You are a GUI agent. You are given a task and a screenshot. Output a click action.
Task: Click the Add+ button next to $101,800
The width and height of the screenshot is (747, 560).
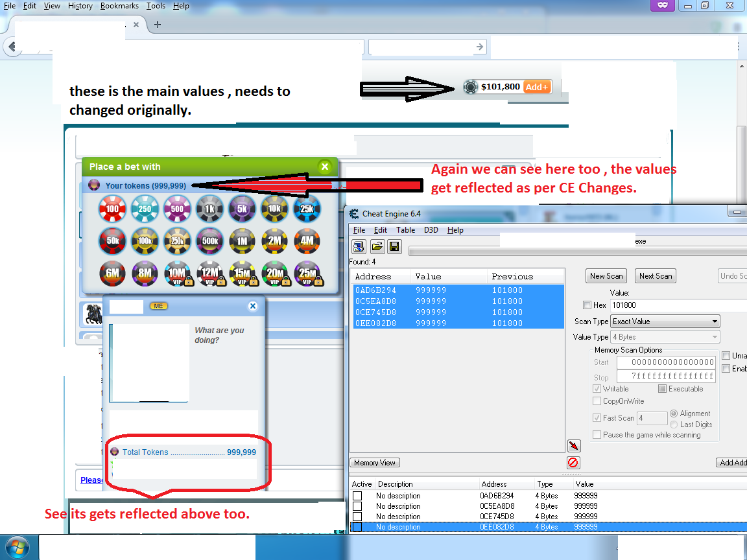tap(537, 86)
